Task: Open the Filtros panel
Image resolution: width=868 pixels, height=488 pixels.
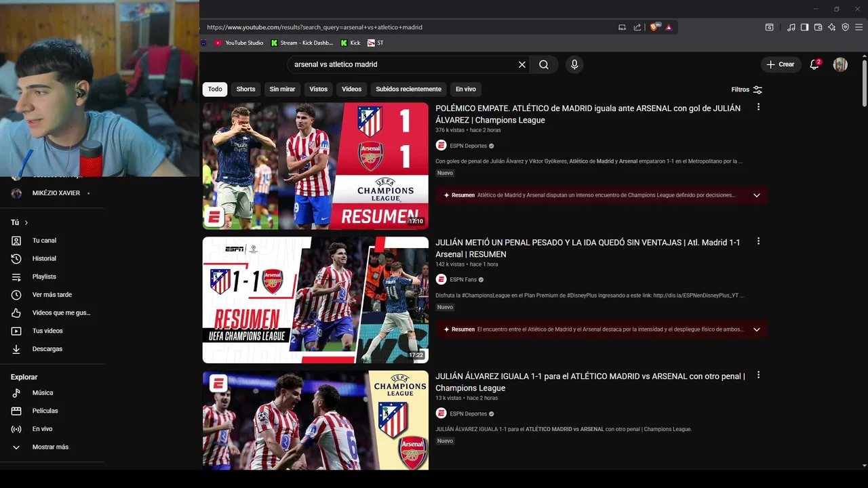Action: click(747, 89)
